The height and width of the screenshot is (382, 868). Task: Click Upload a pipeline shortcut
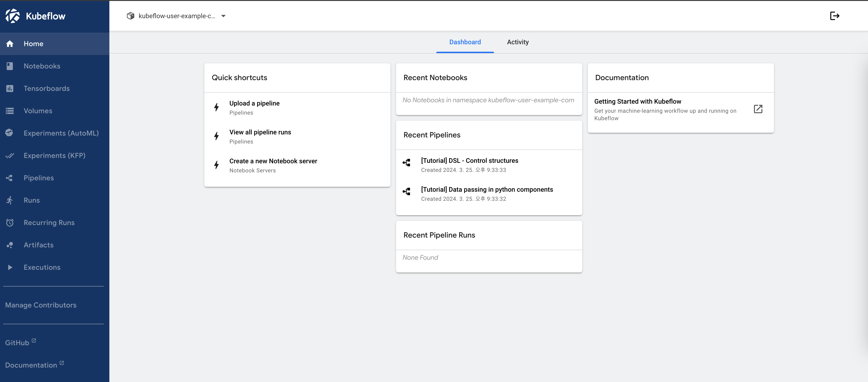[x=297, y=108]
